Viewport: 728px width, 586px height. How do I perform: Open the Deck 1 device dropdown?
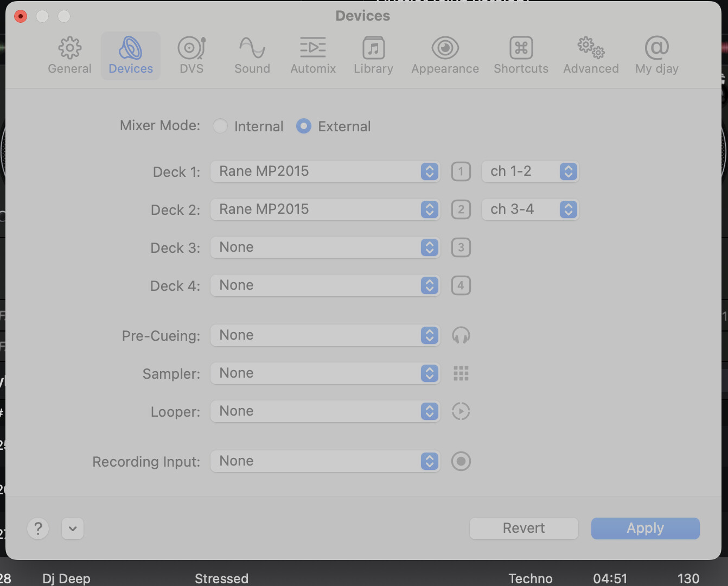(324, 171)
